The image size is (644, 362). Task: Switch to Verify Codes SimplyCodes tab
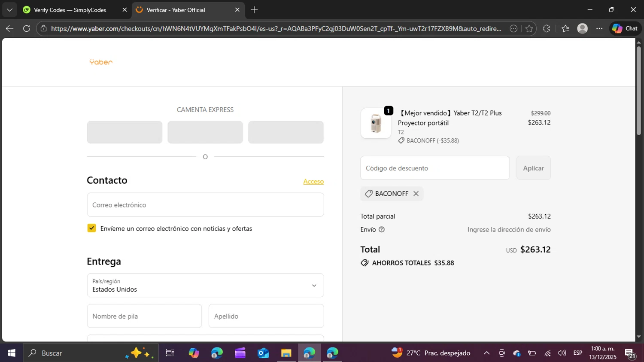click(x=70, y=10)
